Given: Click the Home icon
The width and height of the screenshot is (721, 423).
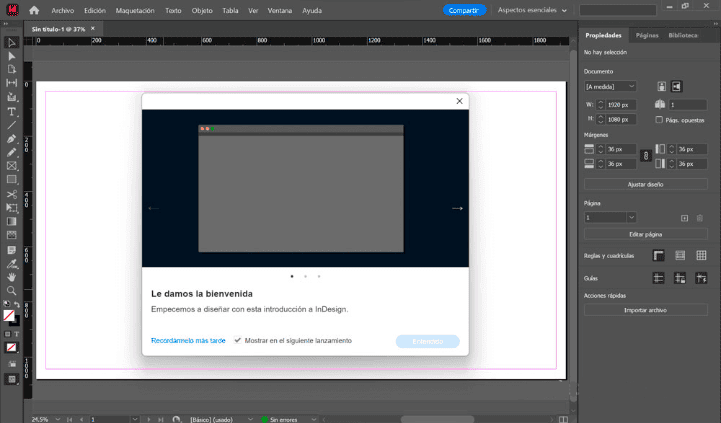Looking at the screenshot, I should [x=34, y=10].
